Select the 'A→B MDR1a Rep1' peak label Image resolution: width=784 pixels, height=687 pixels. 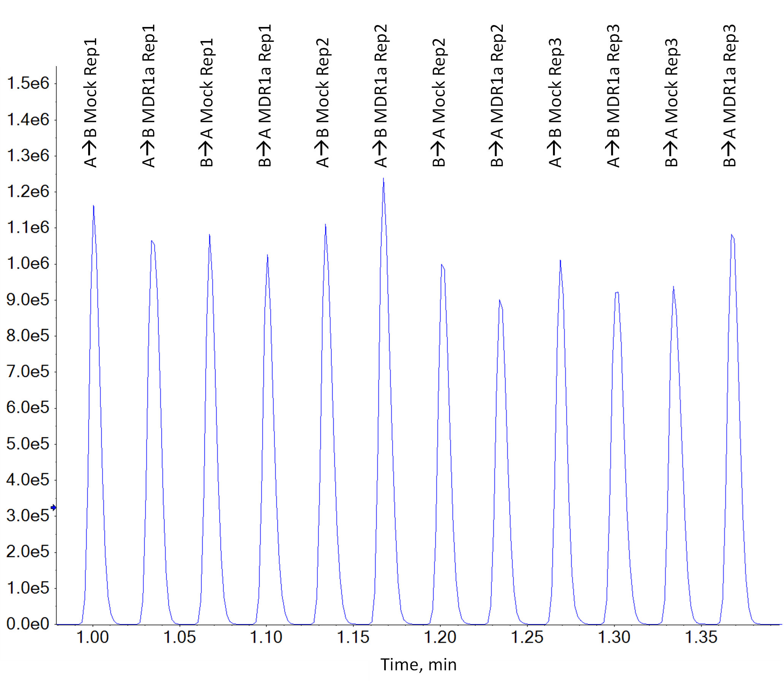pyautogui.click(x=149, y=96)
